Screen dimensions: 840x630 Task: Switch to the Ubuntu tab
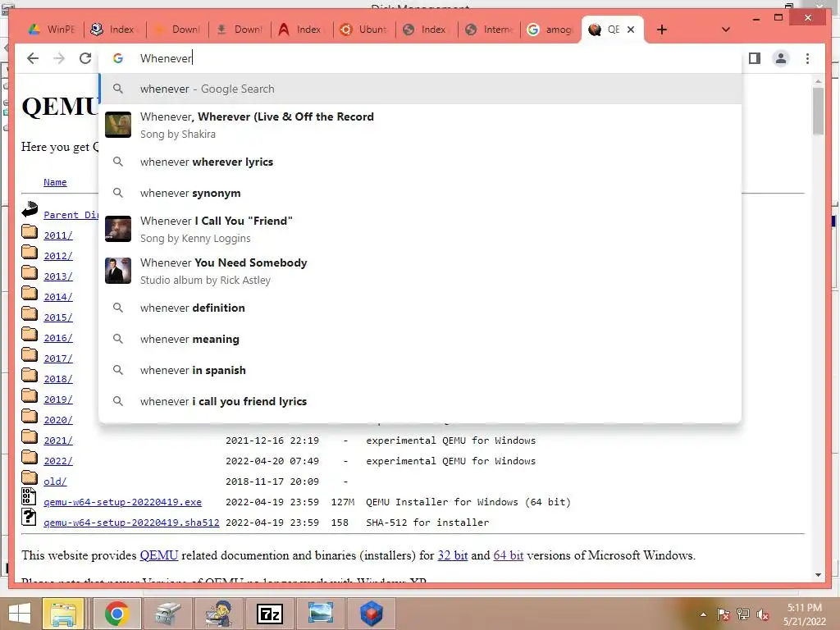[364, 30]
